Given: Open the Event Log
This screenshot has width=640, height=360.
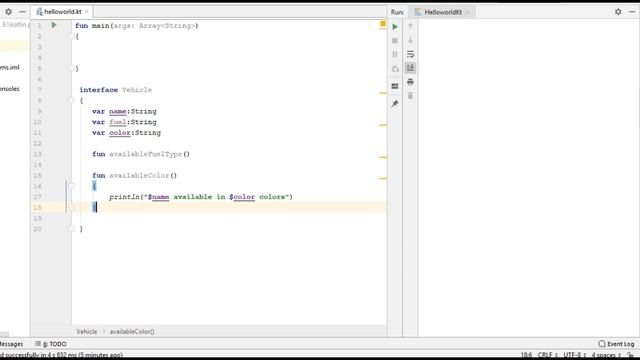Looking at the screenshot, I should (x=616, y=344).
